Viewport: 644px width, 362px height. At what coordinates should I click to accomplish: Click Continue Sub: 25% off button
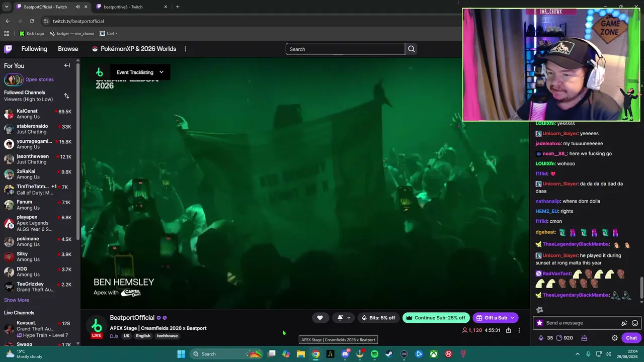(436, 318)
